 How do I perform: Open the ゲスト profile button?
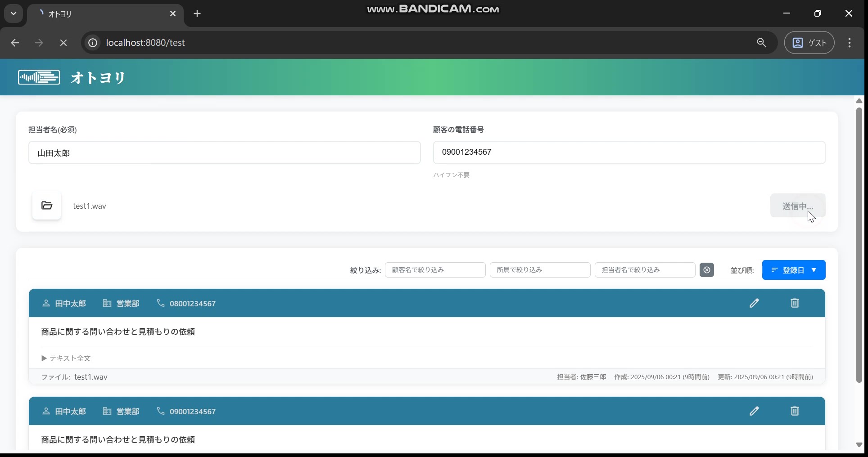(x=809, y=43)
